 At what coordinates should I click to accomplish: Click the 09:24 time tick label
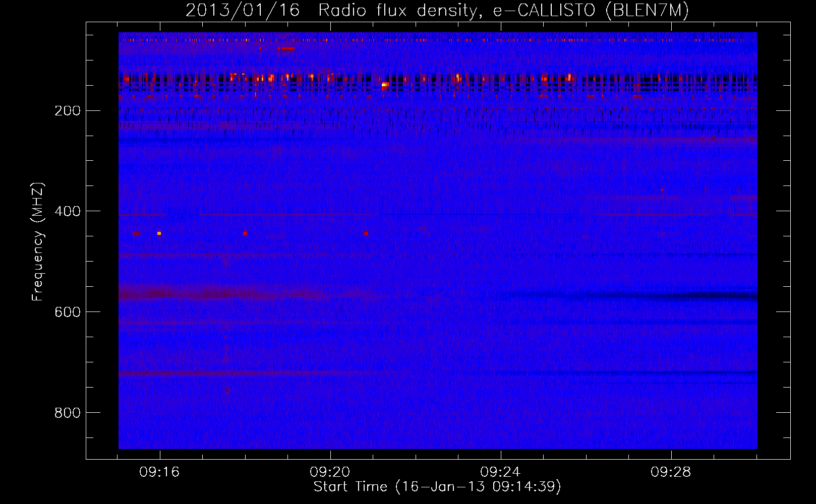click(x=501, y=472)
